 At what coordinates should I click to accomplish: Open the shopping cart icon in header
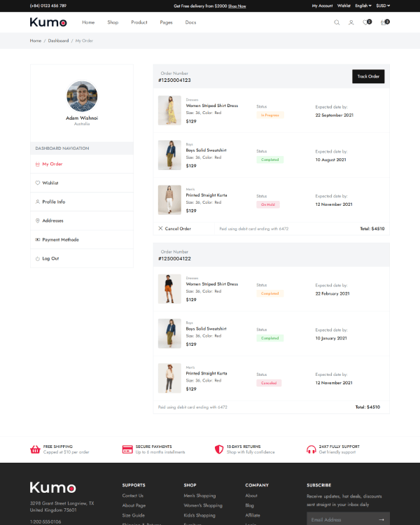[385, 22]
